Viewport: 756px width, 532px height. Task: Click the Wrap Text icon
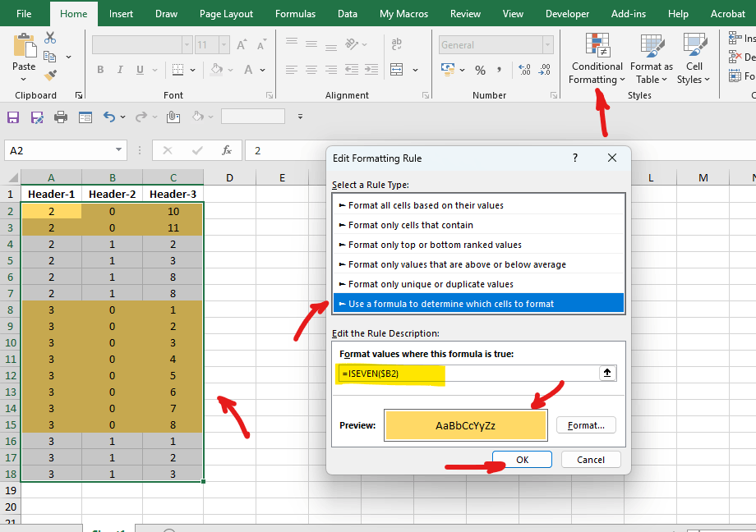pos(396,44)
